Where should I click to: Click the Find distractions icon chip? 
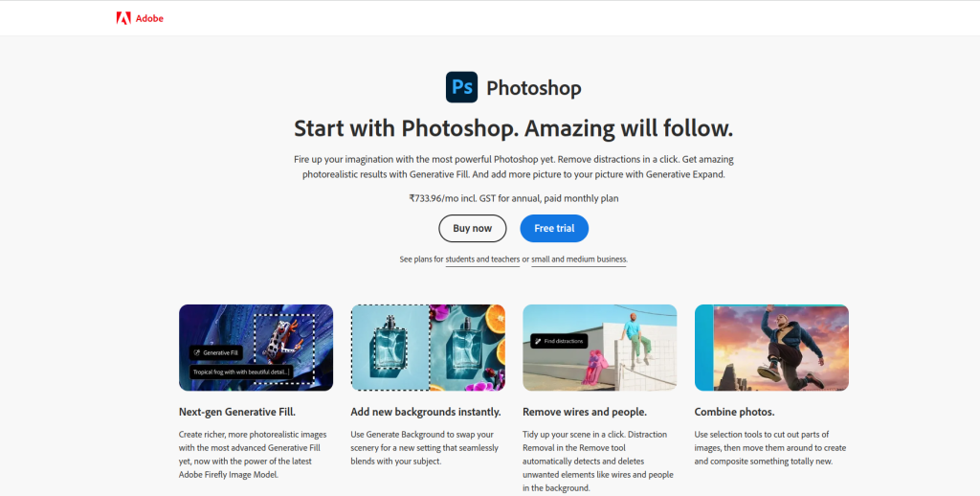[559, 341]
